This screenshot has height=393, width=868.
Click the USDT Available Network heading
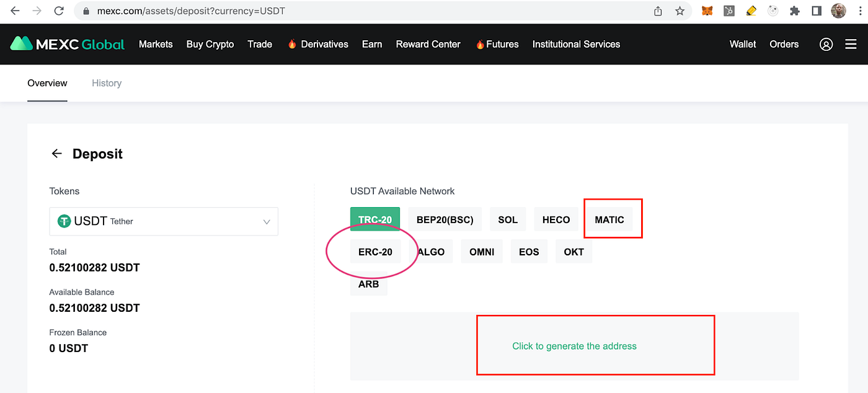pos(402,191)
